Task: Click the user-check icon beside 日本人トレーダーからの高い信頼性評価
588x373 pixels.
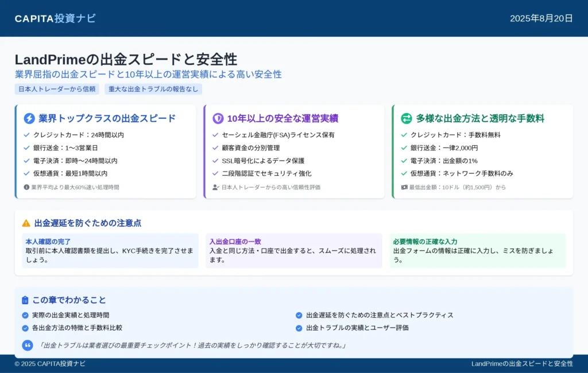Action: 216,187
